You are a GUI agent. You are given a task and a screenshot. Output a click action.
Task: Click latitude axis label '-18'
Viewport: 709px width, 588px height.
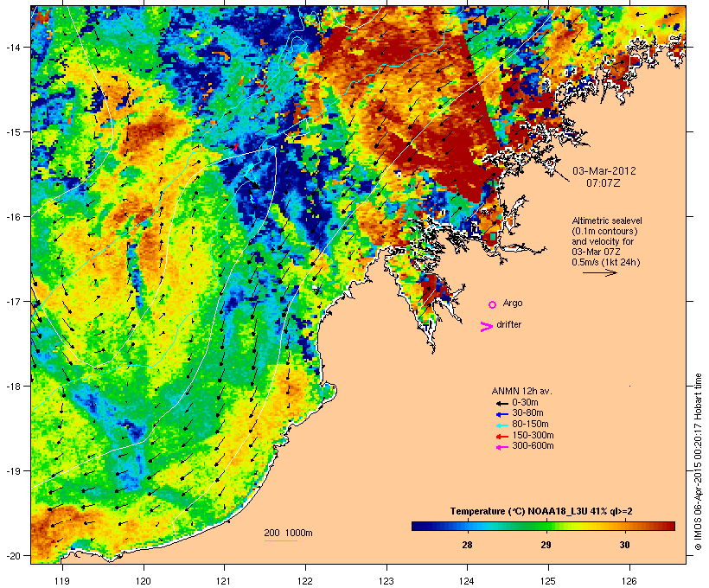12,386
